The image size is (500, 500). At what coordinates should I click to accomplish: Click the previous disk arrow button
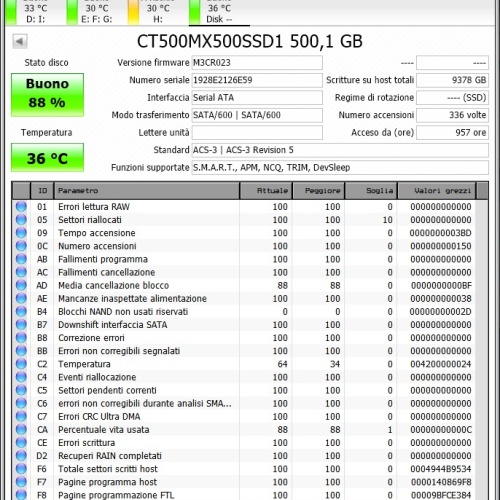point(20,42)
